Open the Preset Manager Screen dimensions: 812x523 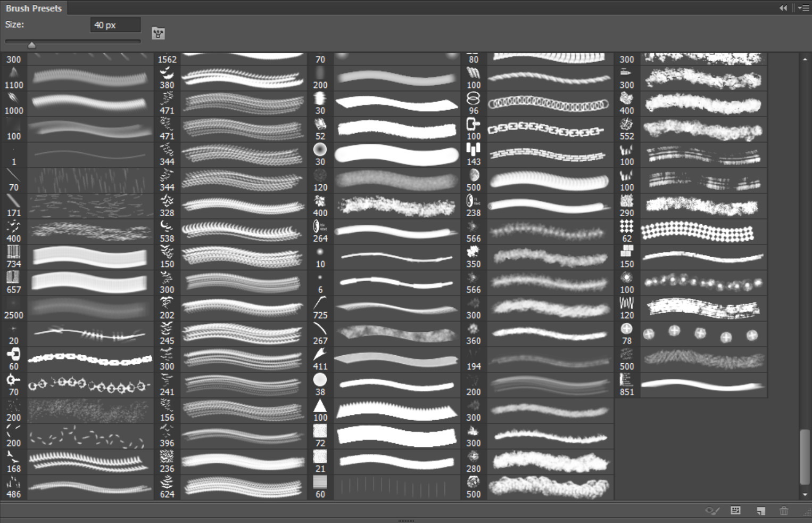click(735, 510)
